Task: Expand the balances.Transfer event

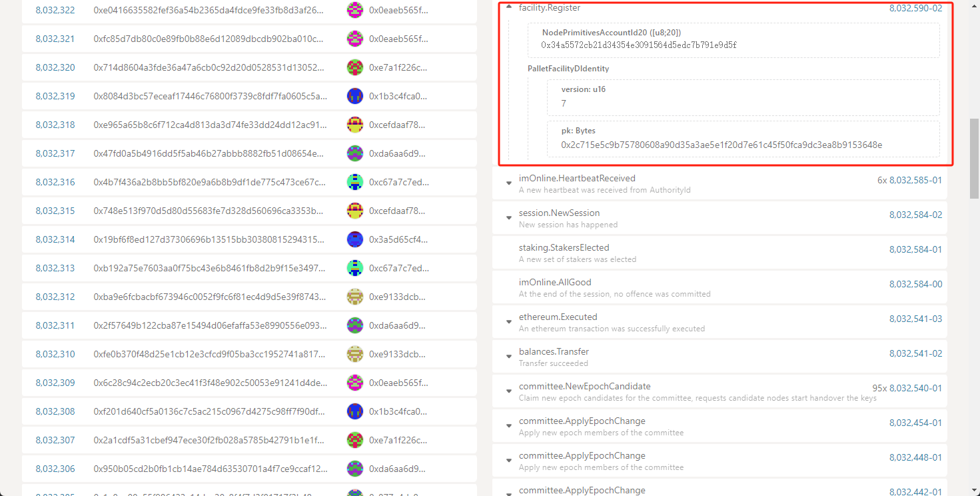Action: [x=509, y=357]
